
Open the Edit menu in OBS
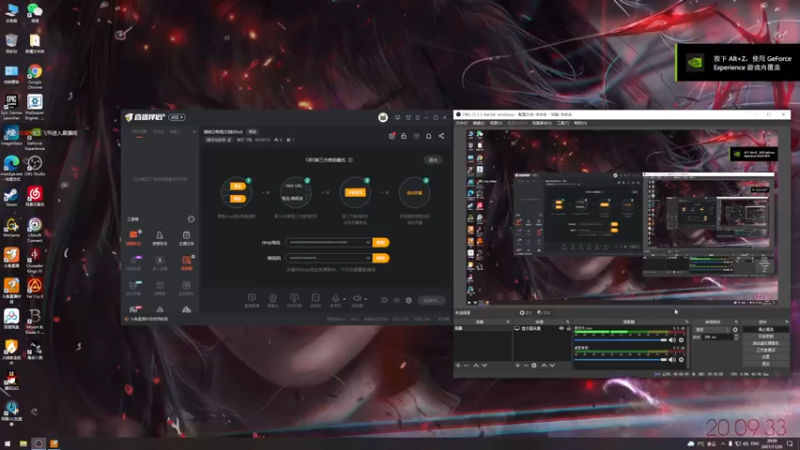(479, 123)
